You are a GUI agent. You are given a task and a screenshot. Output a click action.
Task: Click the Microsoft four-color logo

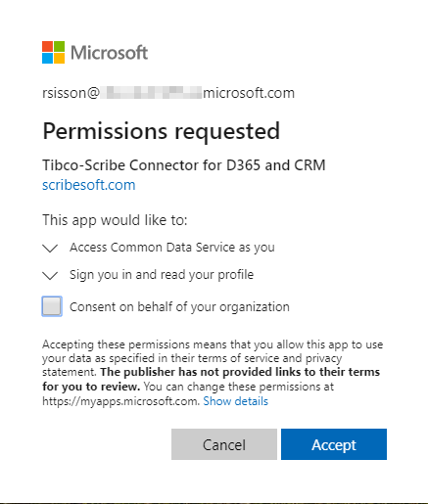tap(53, 52)
